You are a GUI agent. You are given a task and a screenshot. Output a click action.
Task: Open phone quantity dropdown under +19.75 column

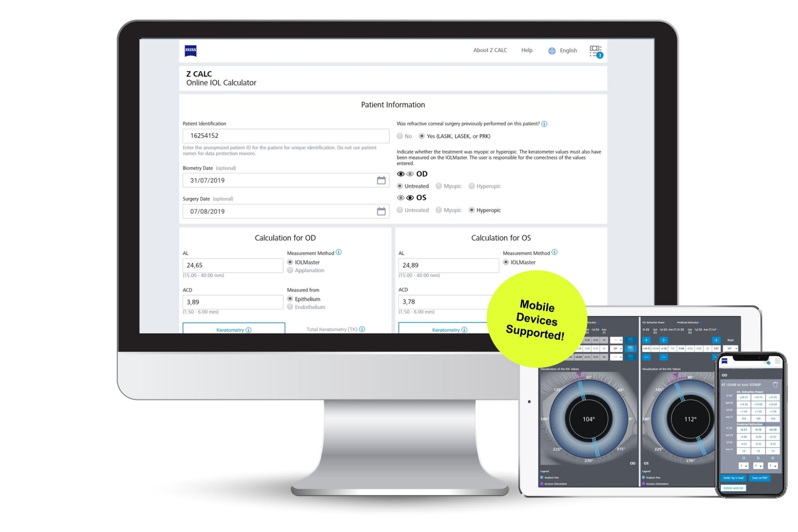click(758, 466)
